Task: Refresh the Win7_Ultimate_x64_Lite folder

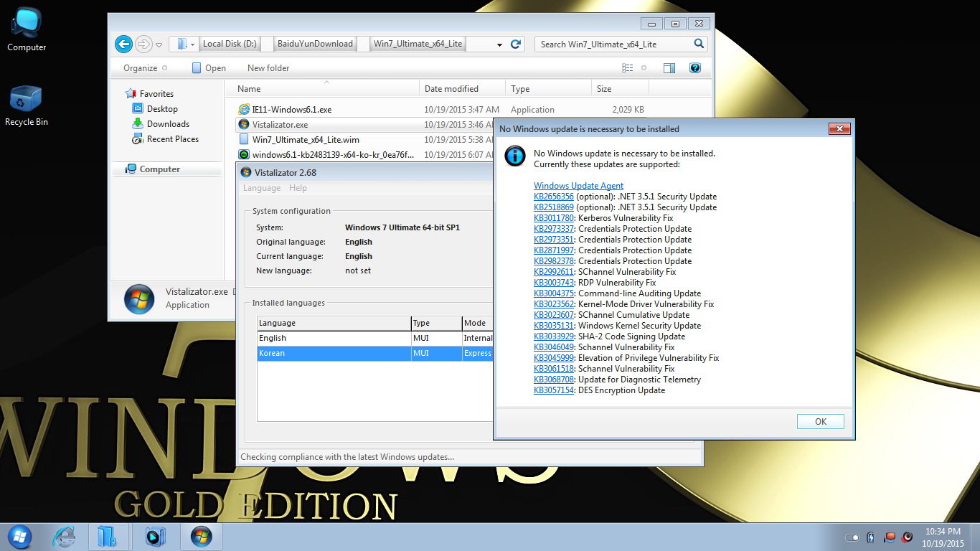Action: pos(515,44)
